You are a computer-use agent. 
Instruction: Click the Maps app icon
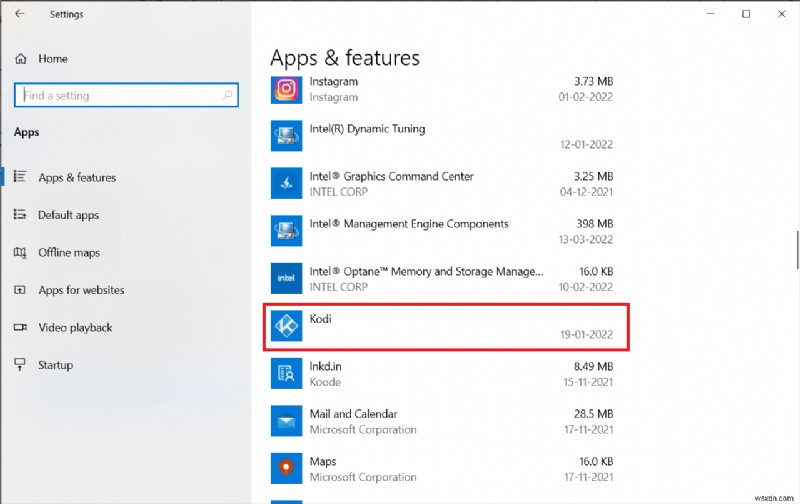click(x=286, y=469)
